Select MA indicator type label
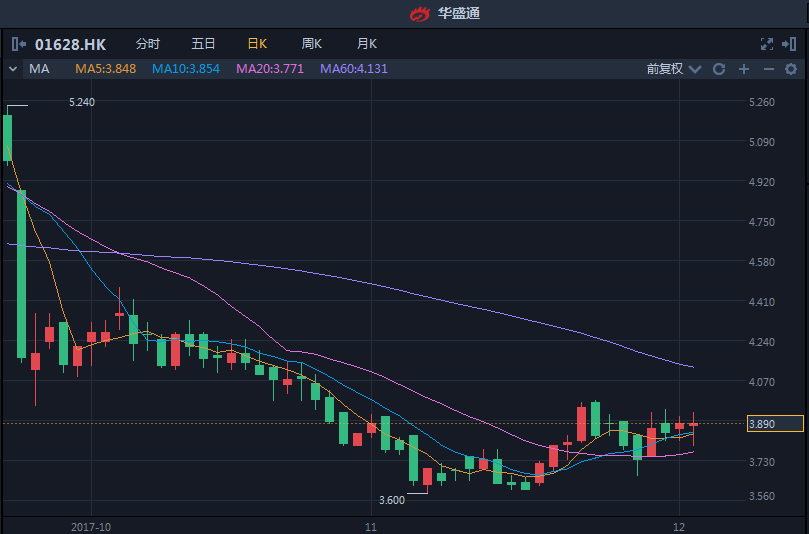 (39, 69)
